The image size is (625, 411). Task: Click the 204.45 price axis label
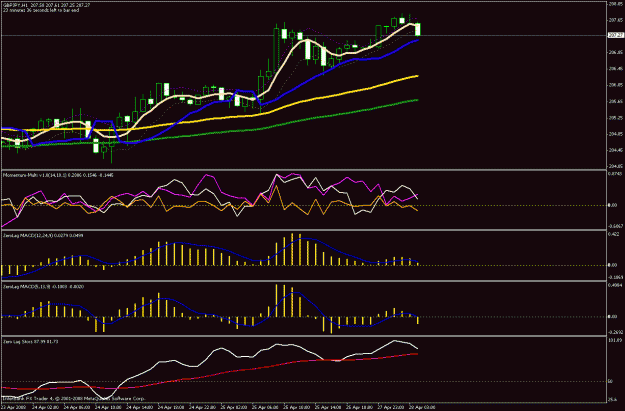615,150
